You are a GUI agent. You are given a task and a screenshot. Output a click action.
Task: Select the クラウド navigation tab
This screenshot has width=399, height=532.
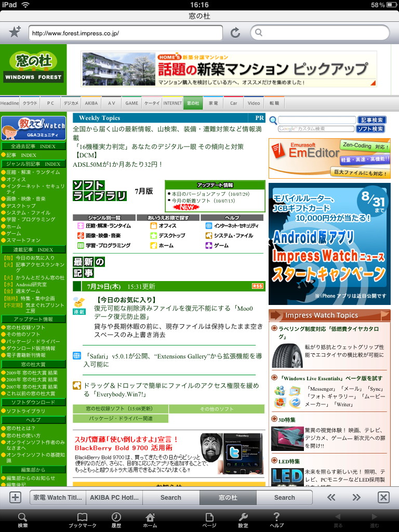point(30,103)
